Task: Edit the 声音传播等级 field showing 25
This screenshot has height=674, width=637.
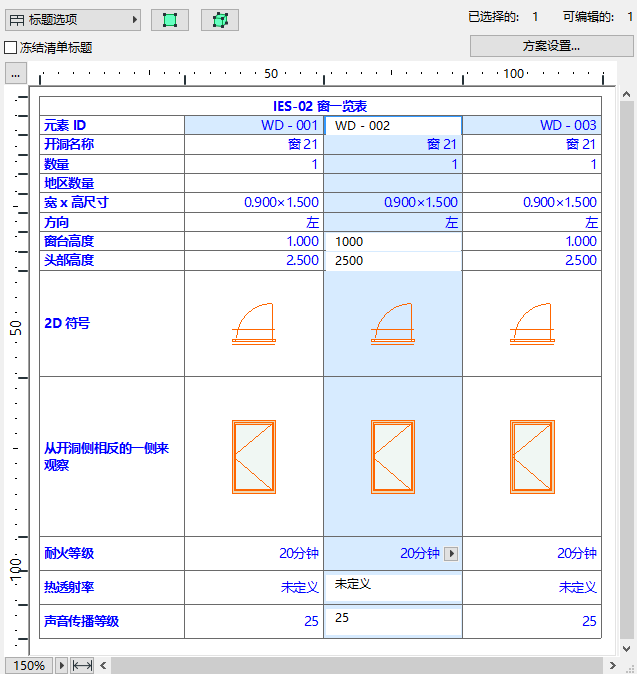Action: 393,621
